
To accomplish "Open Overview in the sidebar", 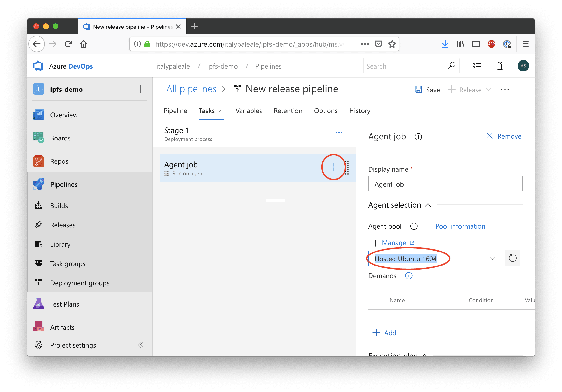I will [90, 115].
